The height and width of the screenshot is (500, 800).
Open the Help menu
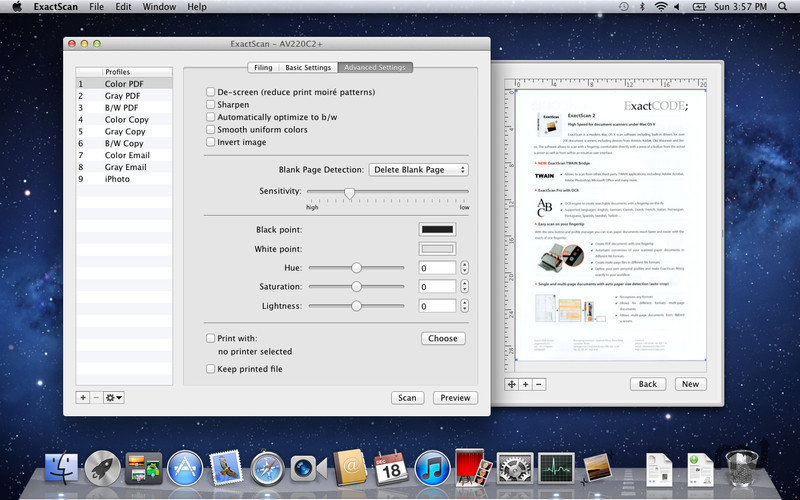pyautogui.click(x=197, y=7)
